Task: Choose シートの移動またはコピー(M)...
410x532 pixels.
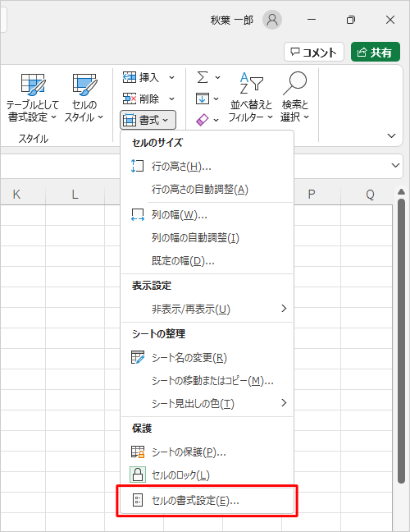Action: click(207, 381)
